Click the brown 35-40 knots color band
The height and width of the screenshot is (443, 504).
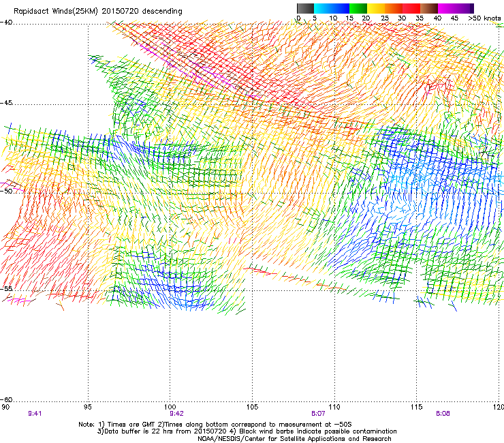coord(429,8)
